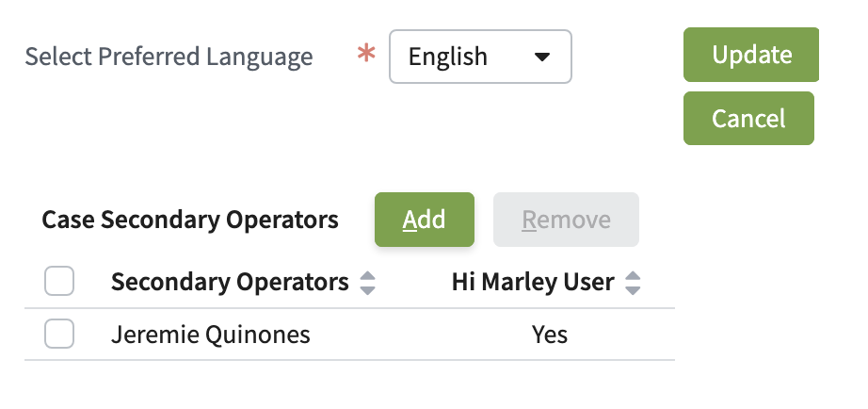Image resolution: width=868 pixels, height=409 pixels.
Task: Select the Jeremie Quinones operator name
Action: tap(210, 335)
